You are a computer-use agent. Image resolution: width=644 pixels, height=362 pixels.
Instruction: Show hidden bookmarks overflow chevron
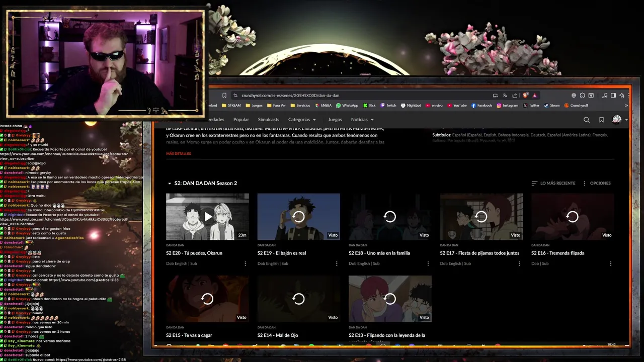(x=626, y=106)
